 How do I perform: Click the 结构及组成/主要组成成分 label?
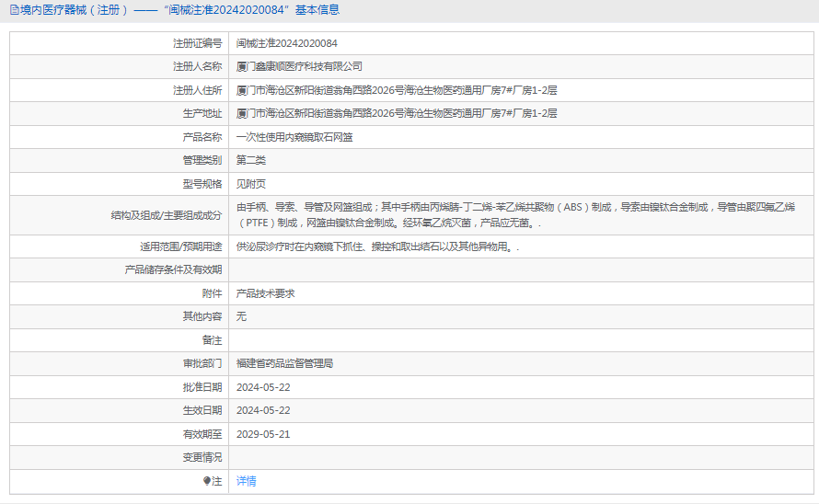[x=166, y=215]
